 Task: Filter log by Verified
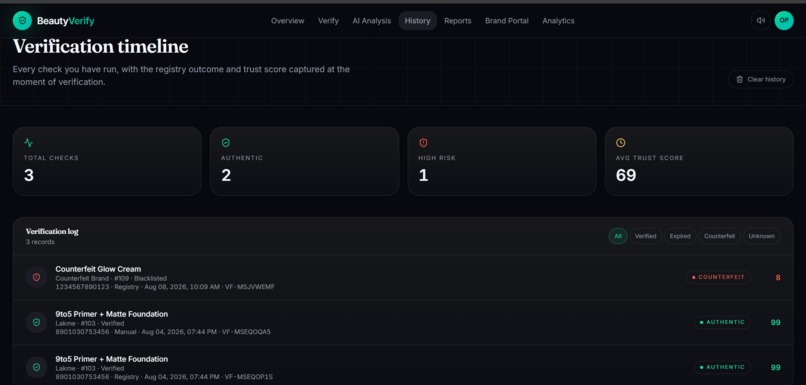pyautogui.click(x=646, y=236)
